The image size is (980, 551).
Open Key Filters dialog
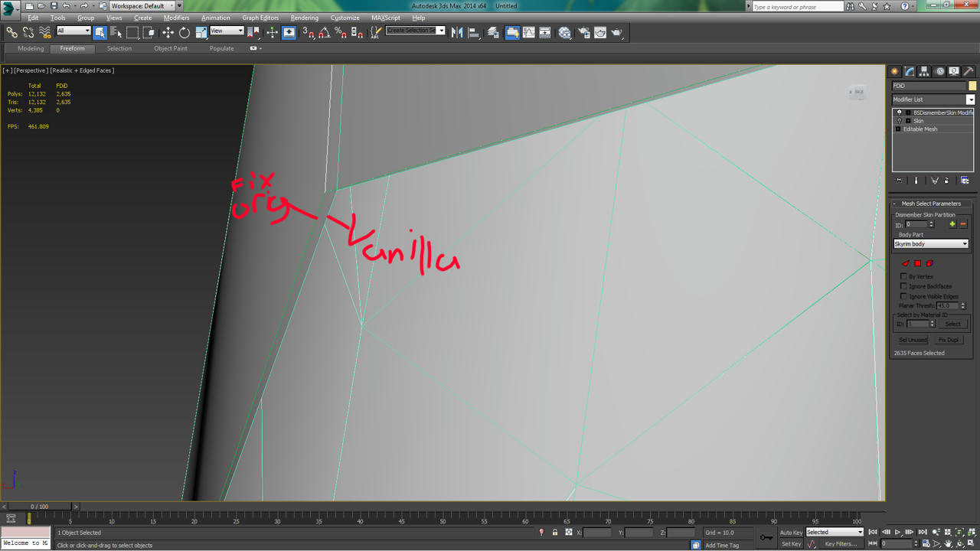click(841, 544)
